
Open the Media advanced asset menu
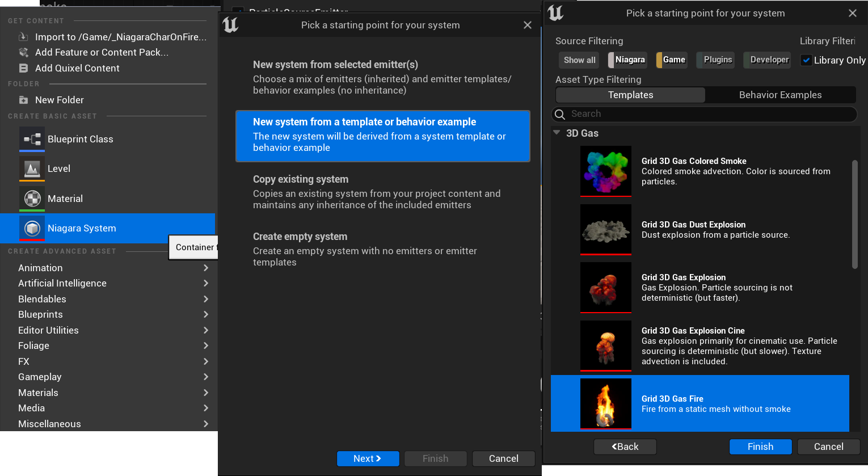[108, 408]
